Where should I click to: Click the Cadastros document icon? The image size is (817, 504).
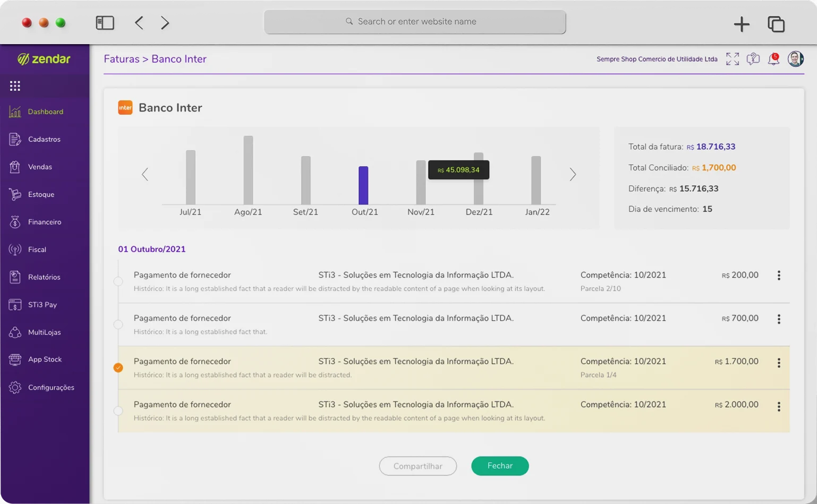point(15,139)
